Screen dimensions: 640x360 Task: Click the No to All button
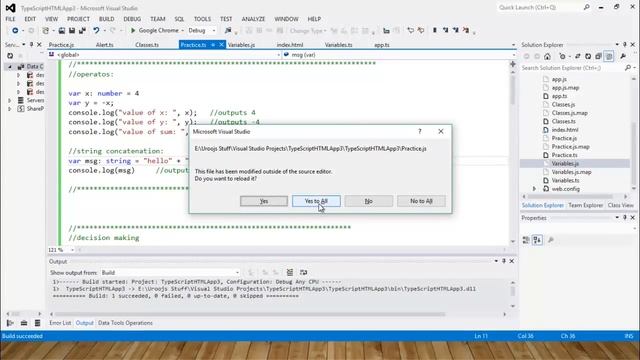421,201
